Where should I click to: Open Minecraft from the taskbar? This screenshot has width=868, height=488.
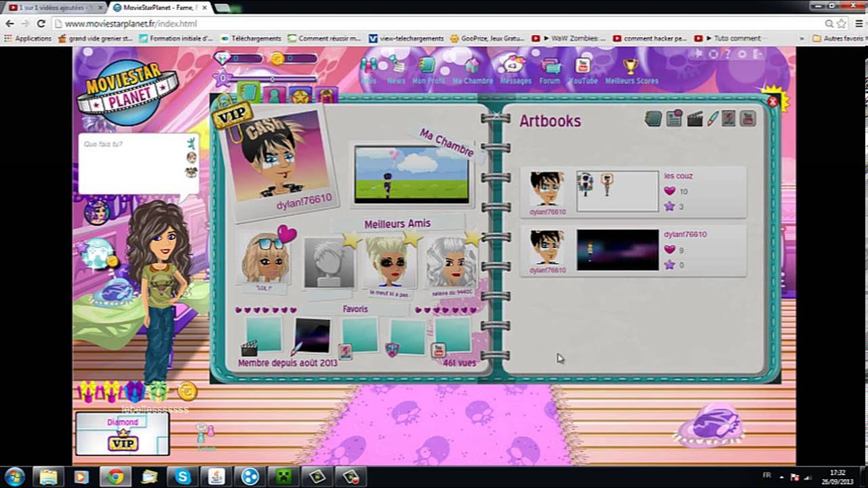point(282,476)
